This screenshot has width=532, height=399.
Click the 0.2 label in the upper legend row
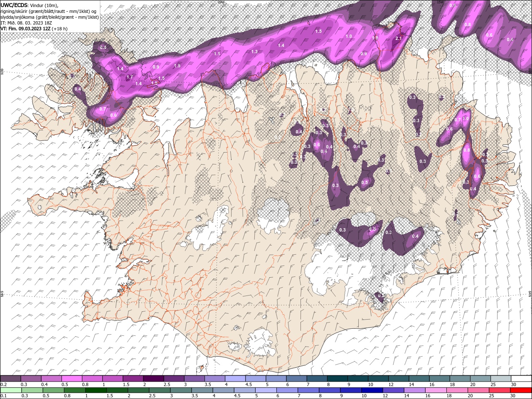tap(3, 384)
